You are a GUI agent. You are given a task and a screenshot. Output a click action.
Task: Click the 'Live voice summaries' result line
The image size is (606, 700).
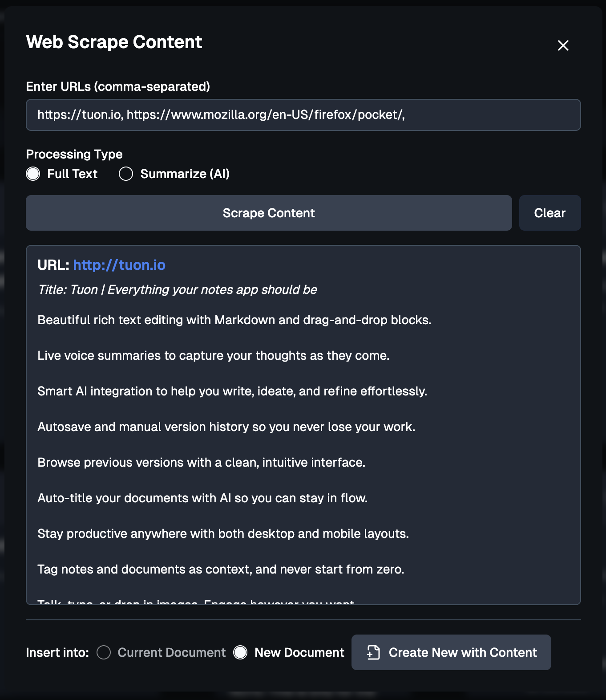coord(214,356)
